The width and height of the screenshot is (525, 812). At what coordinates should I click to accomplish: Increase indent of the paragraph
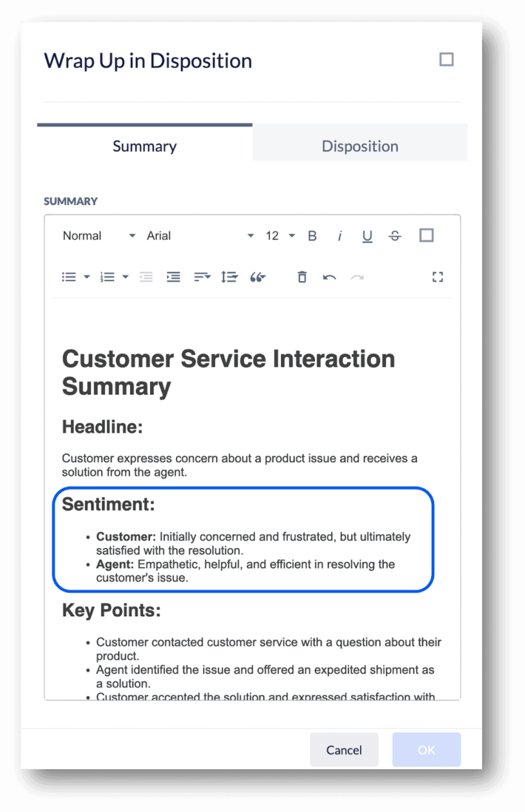coord(174,277)
